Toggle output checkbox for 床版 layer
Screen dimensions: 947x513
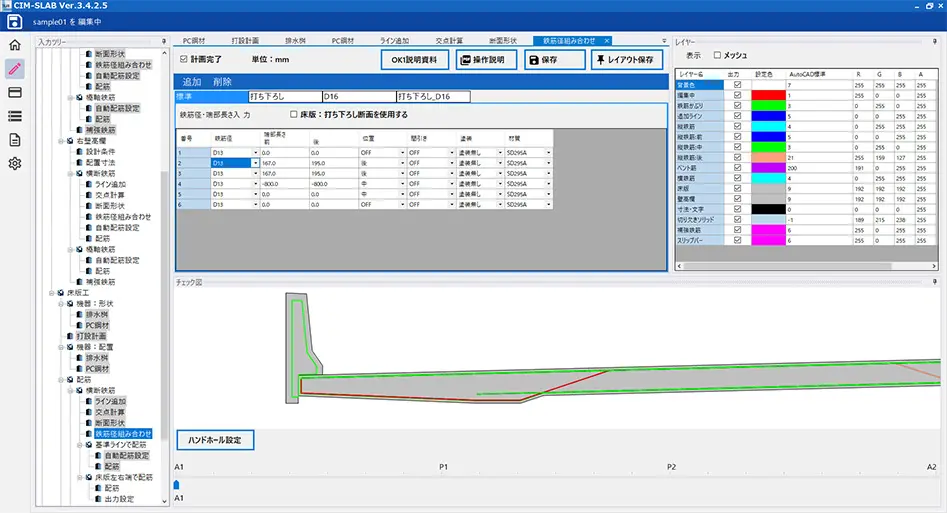(737, 188)
